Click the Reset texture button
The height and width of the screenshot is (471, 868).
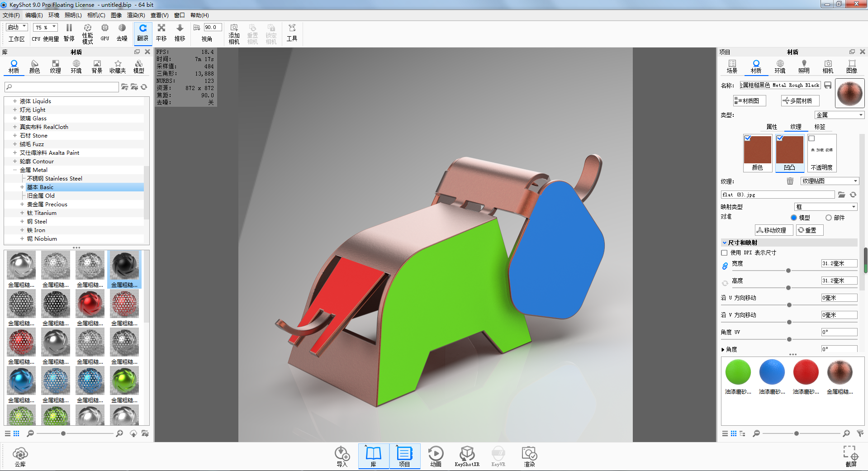click(x=810, y=230)
